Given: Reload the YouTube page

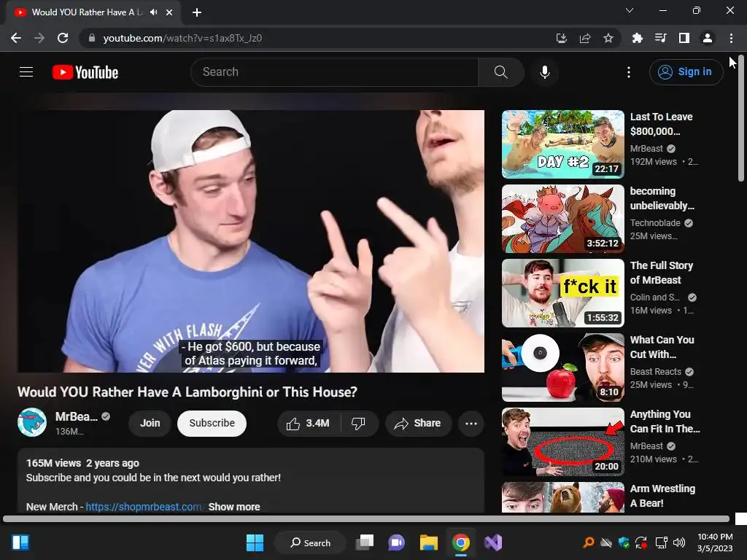Looking at the screenshot, I should coord(63,38).
